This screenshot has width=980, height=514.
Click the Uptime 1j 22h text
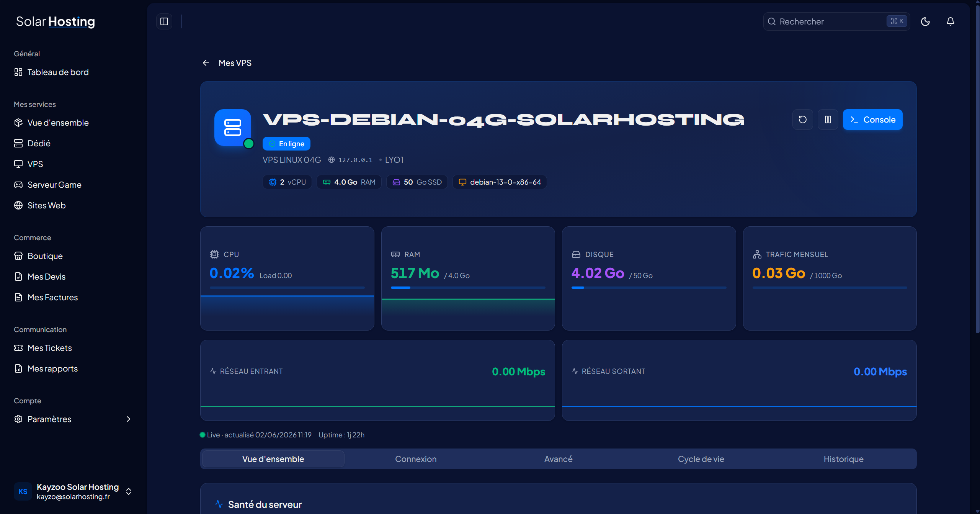click(x=341, y=435)
